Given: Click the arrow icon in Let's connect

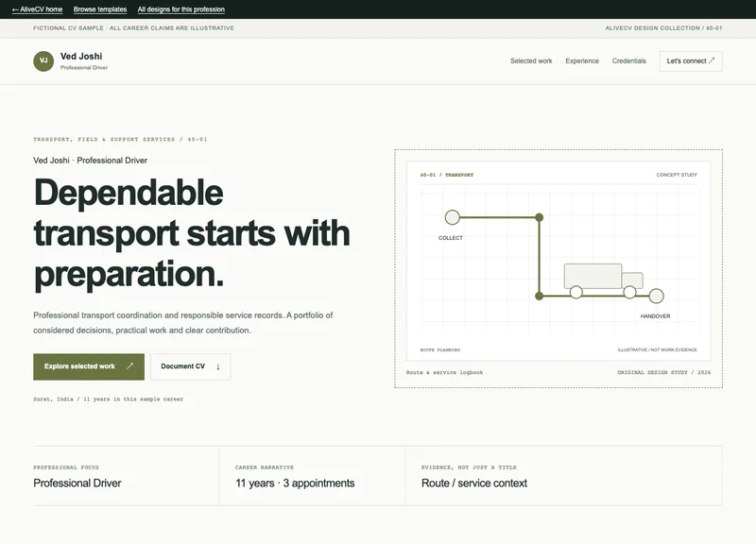Looking at the screenshot, I should (712, 60).
